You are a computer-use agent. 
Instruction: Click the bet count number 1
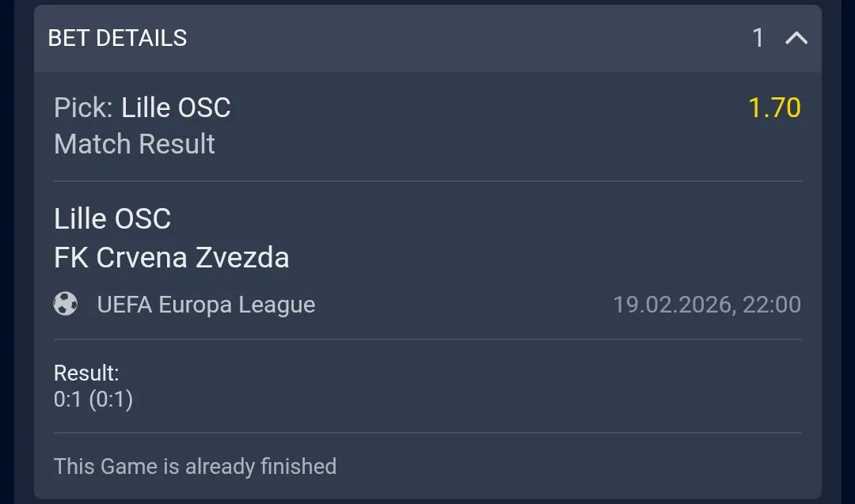758,38
